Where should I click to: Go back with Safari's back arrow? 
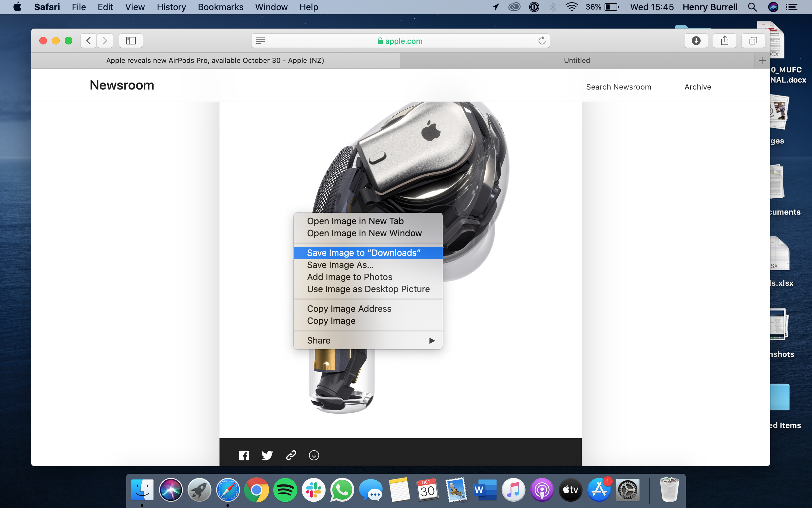coord(88,41)
